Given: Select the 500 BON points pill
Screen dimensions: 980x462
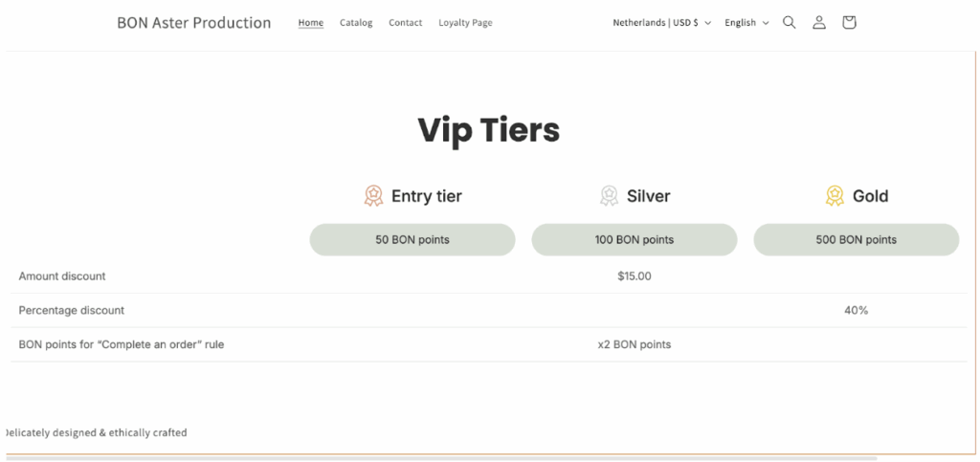Looking at the screenshot, I should point(857,240).
